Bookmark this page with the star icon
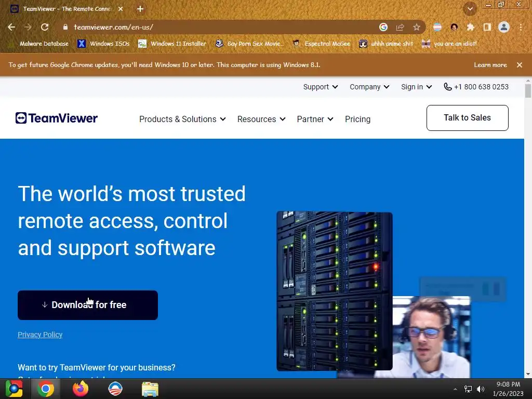The width and height of the screenshot is (532, 399). pos(417,27)
